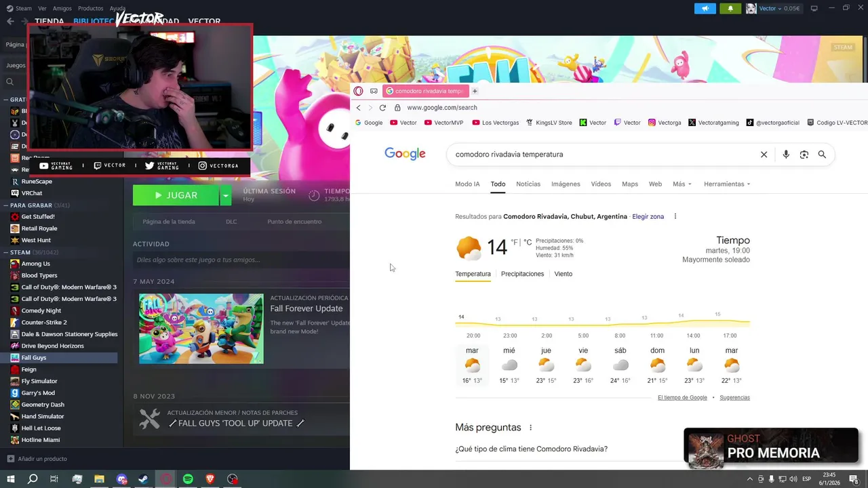Open Brave browser from taskbar

point(210,479)
